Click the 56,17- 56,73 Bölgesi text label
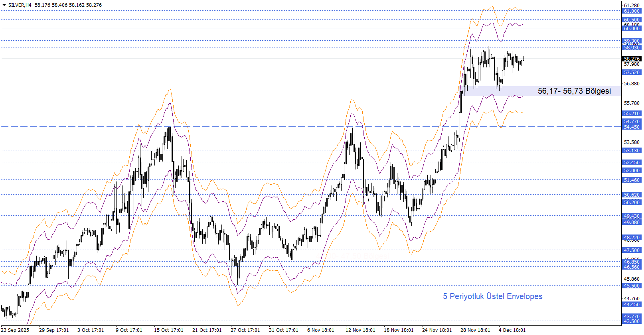644x335 pixels. (x=574, y=91)
